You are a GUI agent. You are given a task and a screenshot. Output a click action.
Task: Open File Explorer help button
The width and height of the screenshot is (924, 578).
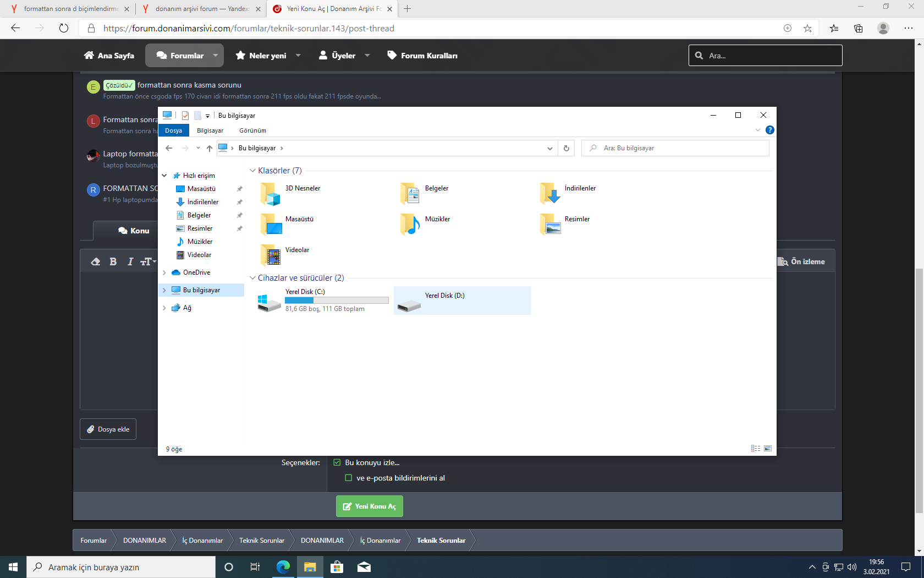770,130
